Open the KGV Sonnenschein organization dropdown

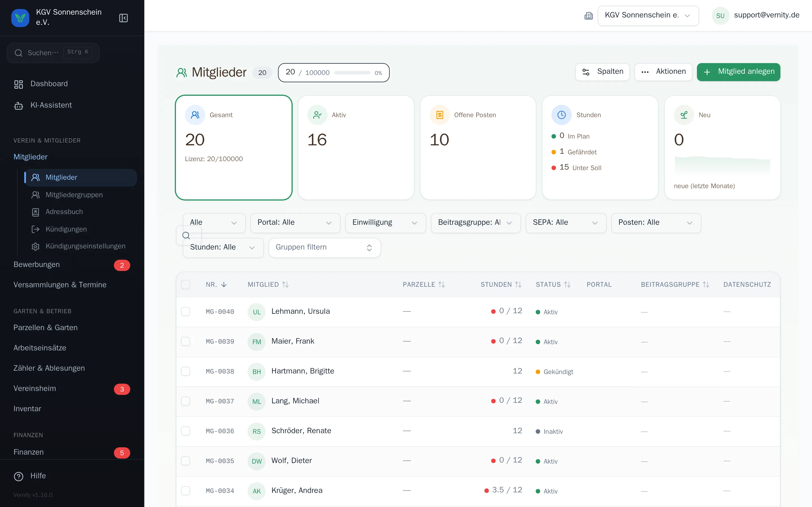point(648,15)
